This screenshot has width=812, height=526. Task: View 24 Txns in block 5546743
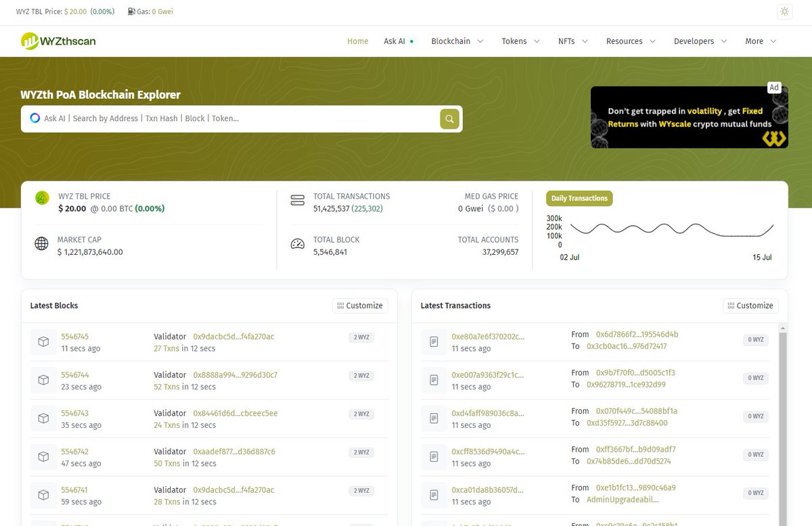click(x=166, y=425)
